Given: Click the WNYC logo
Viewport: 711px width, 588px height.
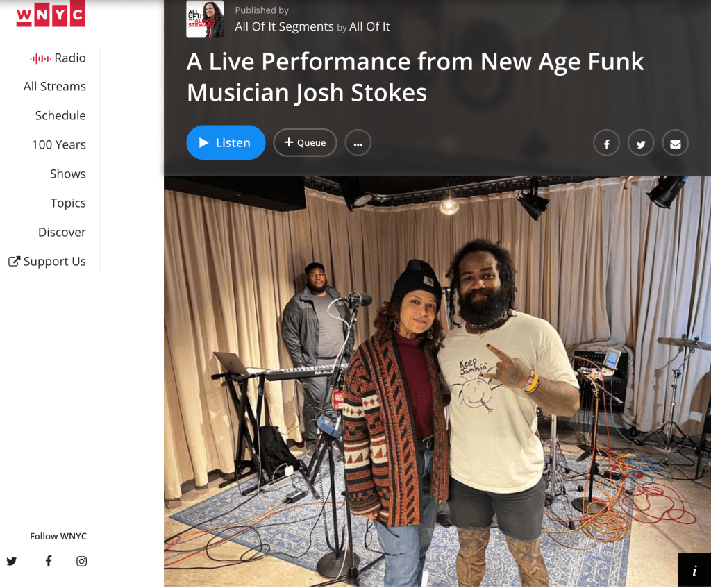Looking at the screenshot, I should pos(51,14).
